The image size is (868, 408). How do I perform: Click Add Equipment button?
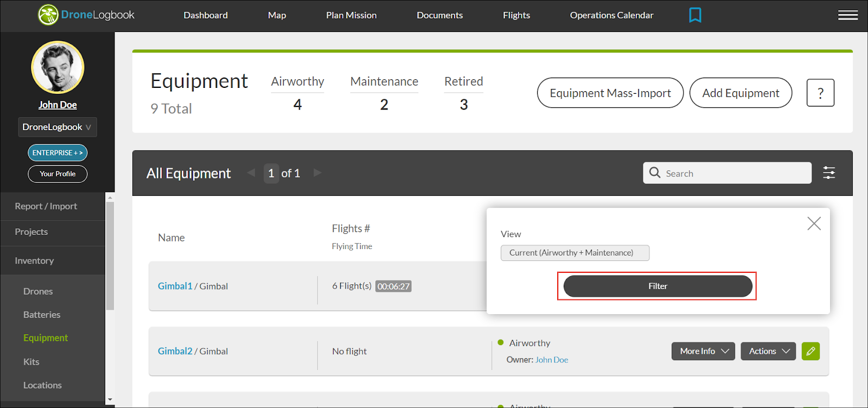tap(741, 93)
